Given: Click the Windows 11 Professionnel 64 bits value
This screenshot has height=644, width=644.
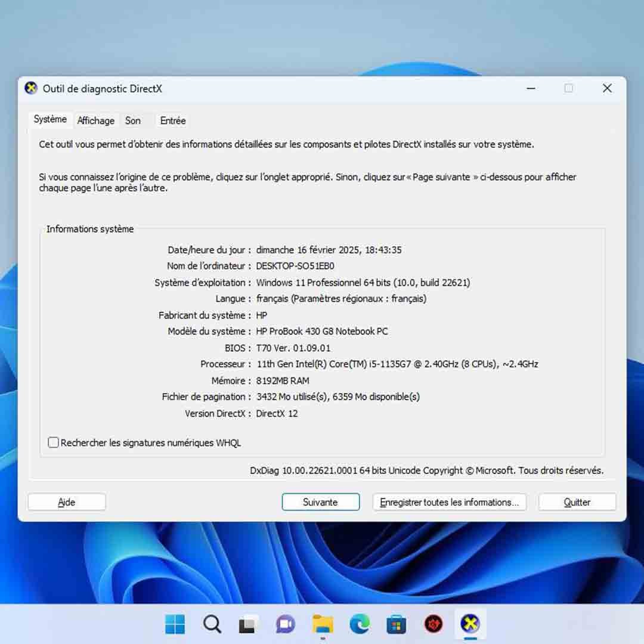Looking at the screenshot, I should click(x=363, y=283).
